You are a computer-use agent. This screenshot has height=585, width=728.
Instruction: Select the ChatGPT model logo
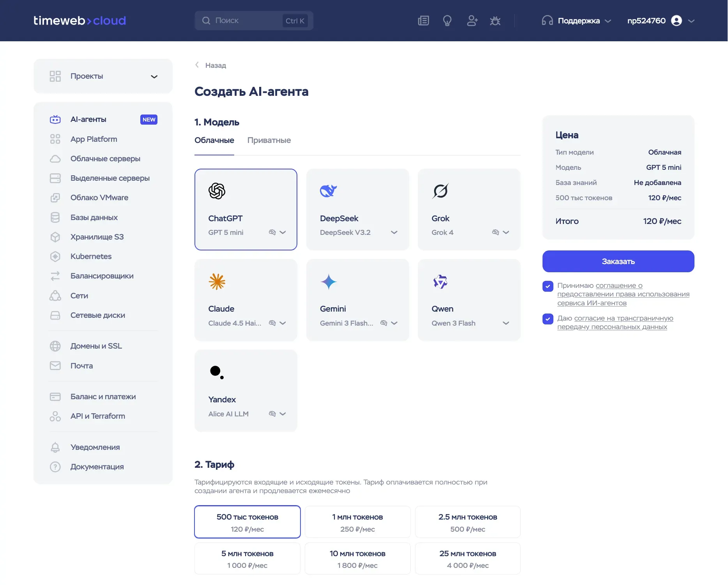(217, 191)
